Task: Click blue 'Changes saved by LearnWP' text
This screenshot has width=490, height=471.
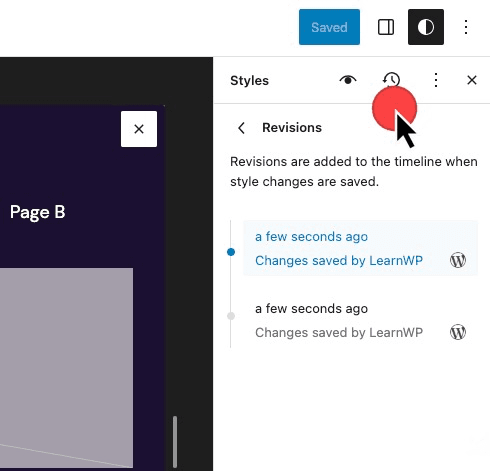Action: pyautogui.click(x=339, y=260)
